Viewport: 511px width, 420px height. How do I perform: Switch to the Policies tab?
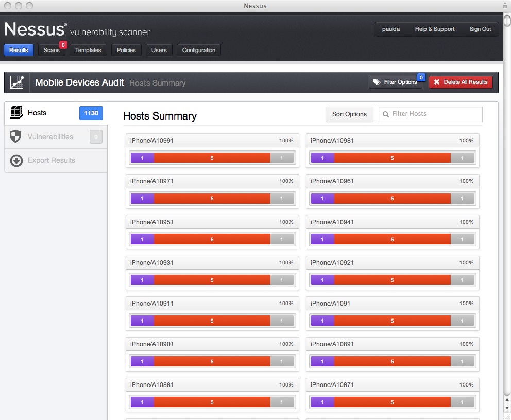126,50
